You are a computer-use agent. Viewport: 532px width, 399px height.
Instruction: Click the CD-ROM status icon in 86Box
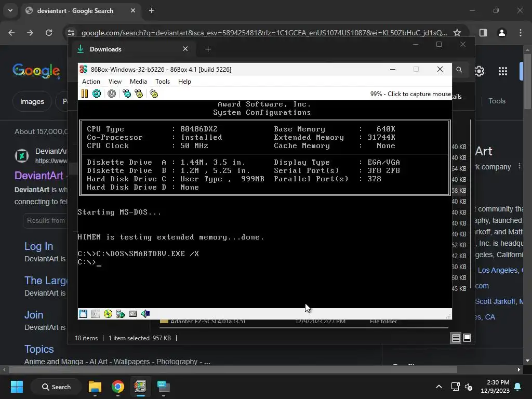pos(108,314)
